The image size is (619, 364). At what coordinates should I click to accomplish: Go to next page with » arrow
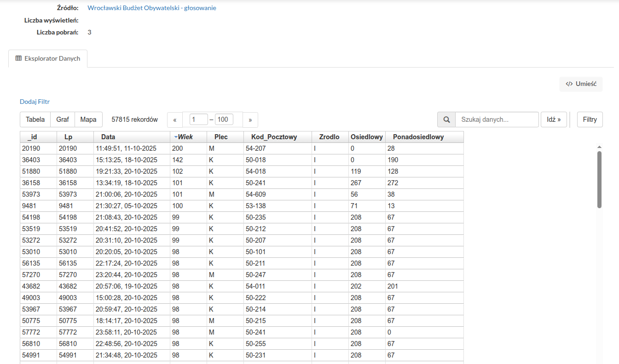coord(250,119)
